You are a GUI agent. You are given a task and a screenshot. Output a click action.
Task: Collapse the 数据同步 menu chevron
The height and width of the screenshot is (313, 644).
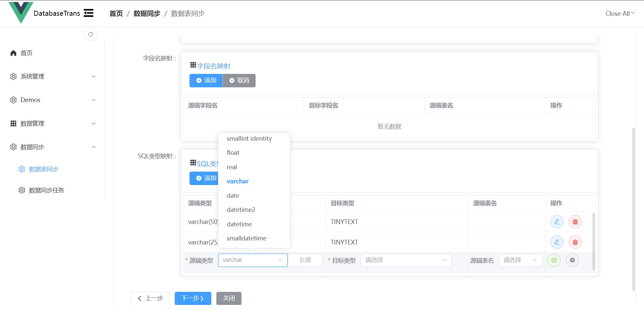(x=94, y=147)
